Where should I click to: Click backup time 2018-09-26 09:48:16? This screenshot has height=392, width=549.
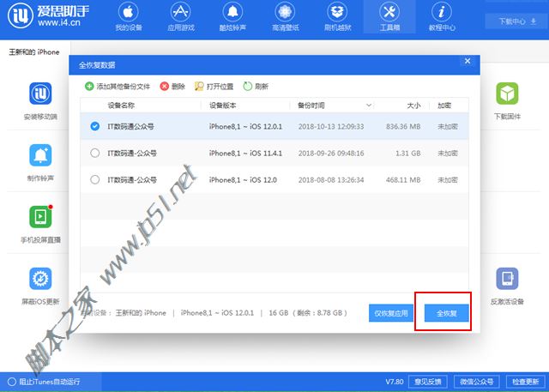[331, 153]
